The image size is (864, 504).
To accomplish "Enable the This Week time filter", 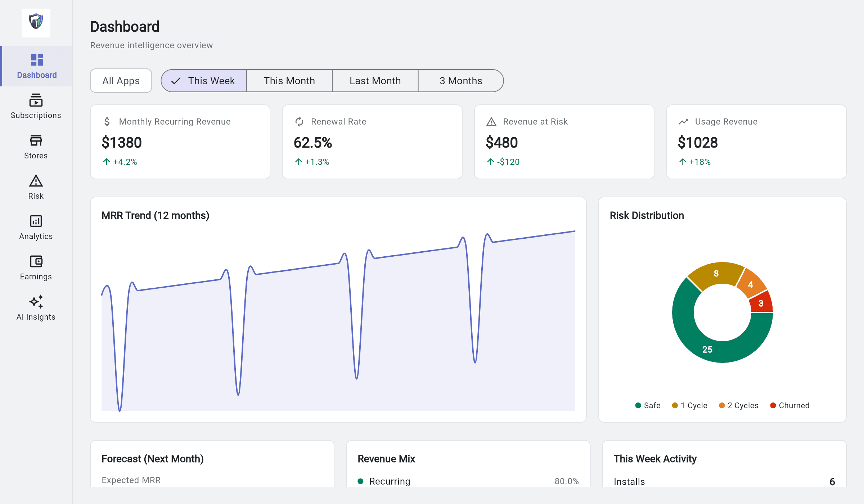I will tap(204, 81).
